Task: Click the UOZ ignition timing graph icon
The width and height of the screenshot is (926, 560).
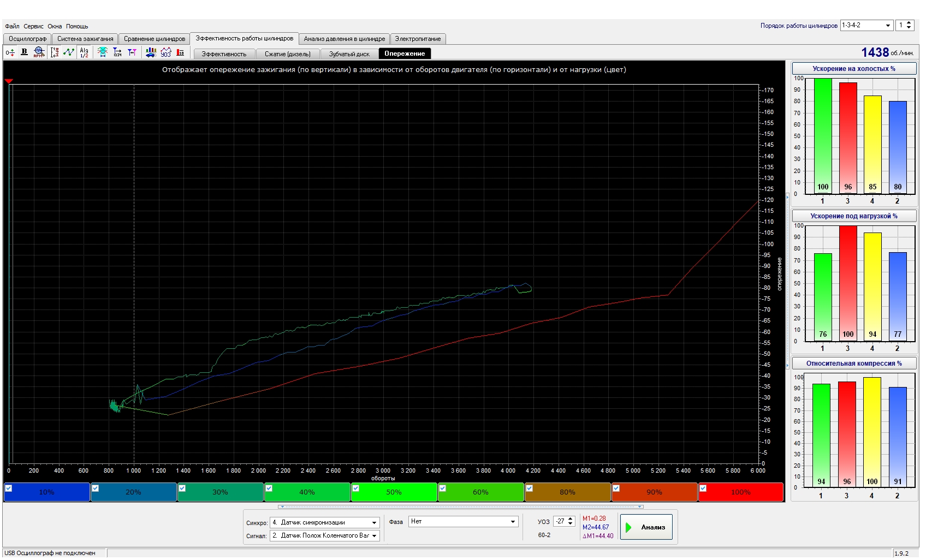Action: 166,52
